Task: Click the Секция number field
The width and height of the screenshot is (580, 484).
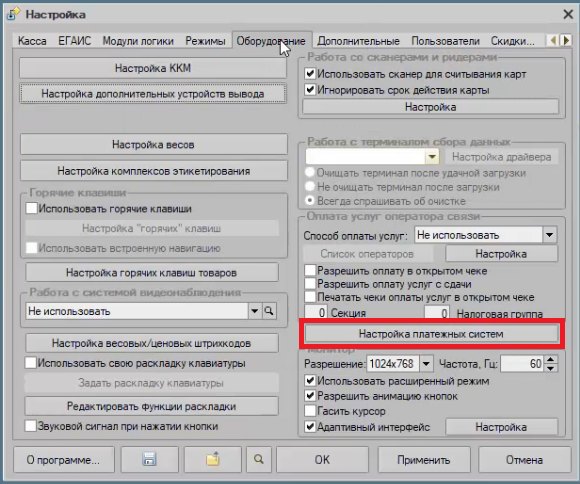Action: [x=316, y=313]
